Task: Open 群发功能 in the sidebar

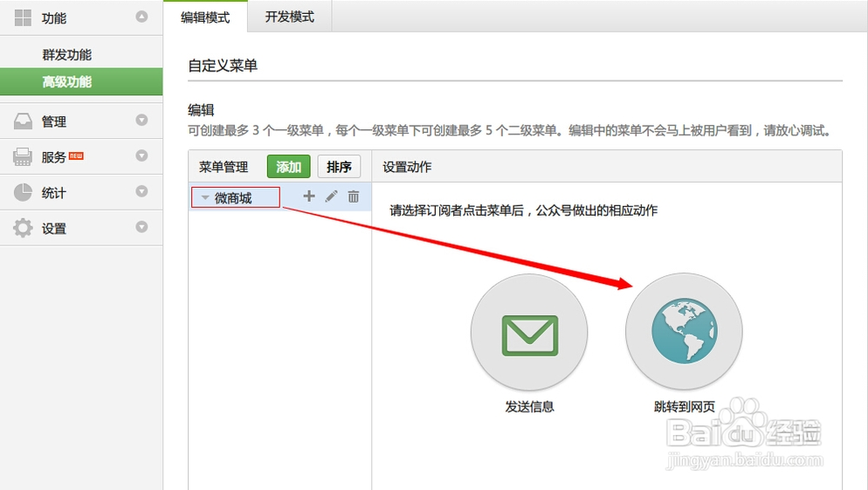Action: (67, 54)
